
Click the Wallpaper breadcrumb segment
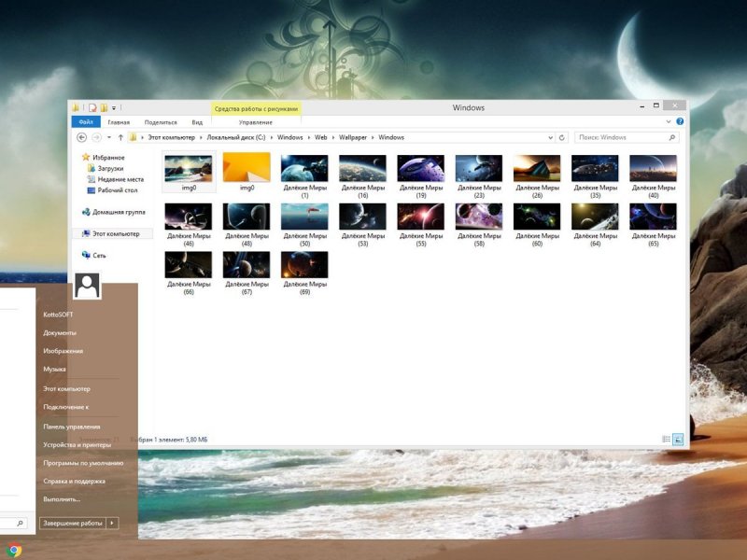pos(353,137)
